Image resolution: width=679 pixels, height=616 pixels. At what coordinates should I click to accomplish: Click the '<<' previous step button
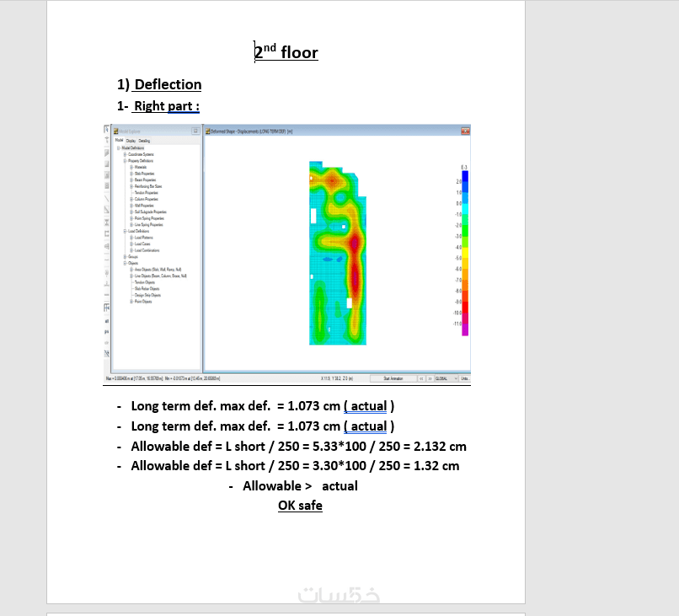coord(421,378)
